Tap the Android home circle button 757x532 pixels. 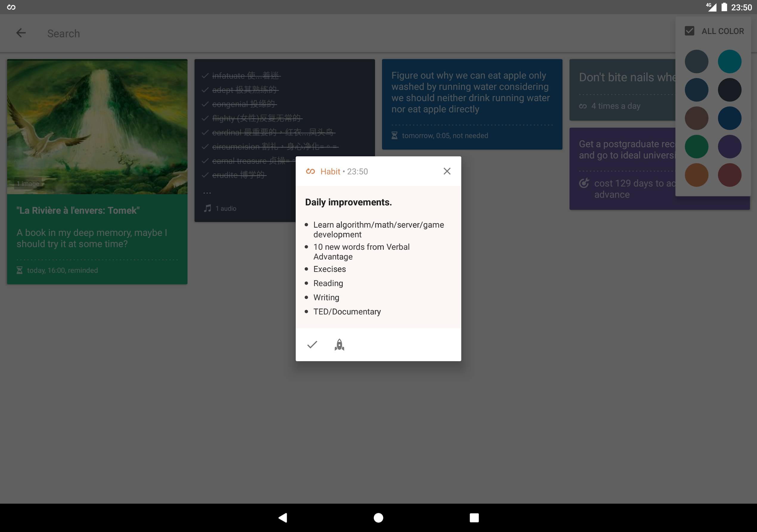tap(378, 517)
